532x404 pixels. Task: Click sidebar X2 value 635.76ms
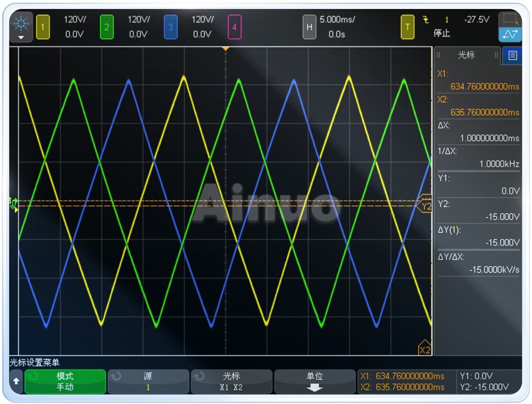(x=485, y=112)
